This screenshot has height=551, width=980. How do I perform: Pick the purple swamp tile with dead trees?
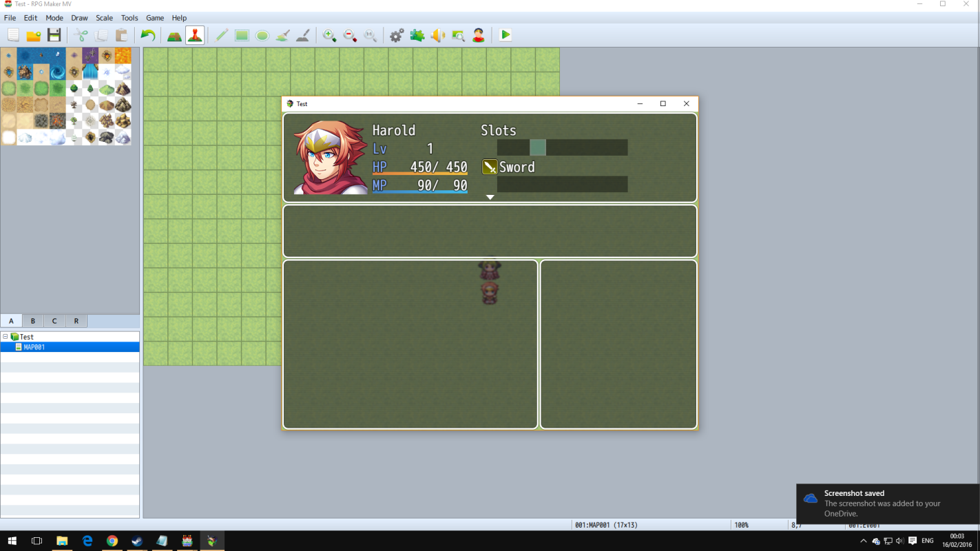coord(90,56)
